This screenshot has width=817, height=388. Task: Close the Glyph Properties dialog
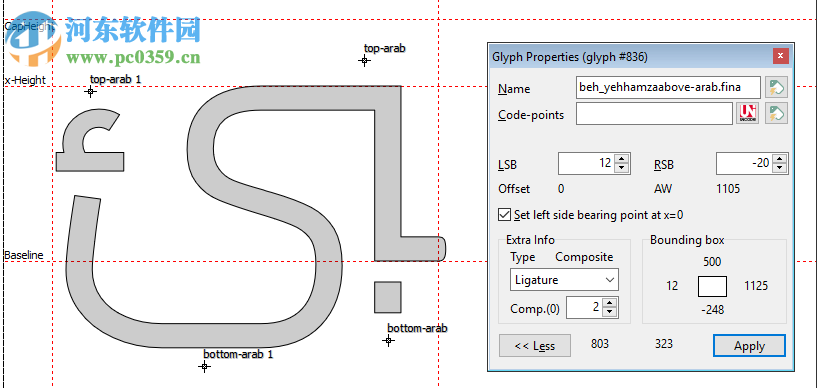coord(780,56)
